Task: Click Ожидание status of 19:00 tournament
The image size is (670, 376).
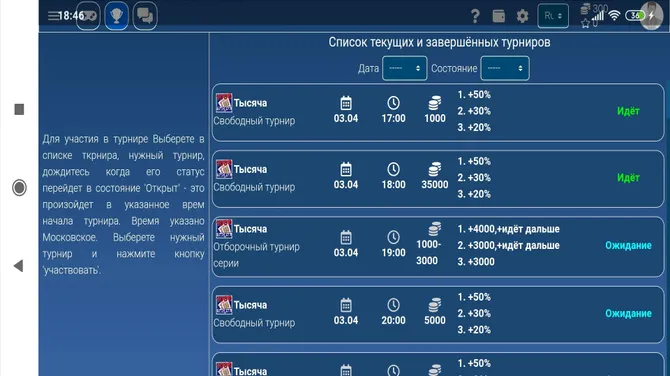Action: click(628, 245)
